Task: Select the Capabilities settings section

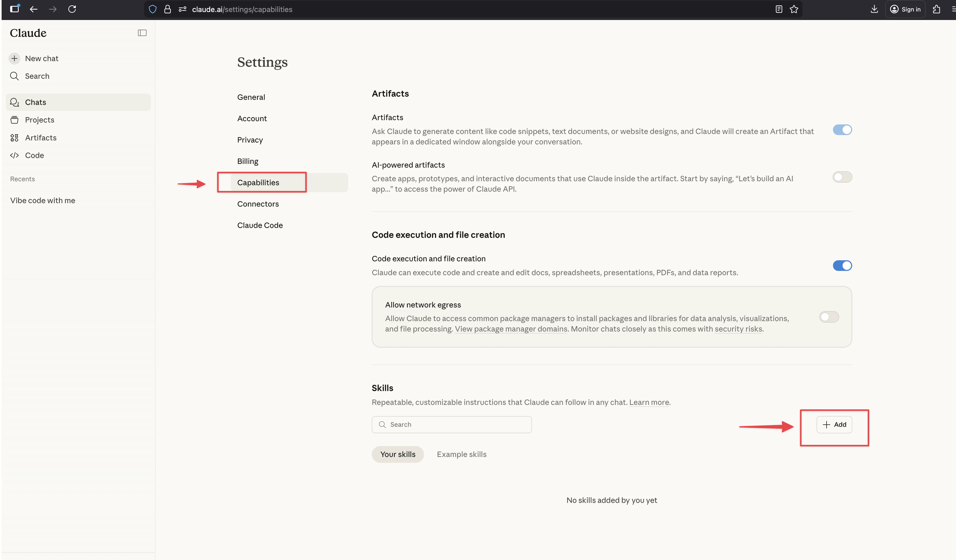Action: (x=289, y=183)
